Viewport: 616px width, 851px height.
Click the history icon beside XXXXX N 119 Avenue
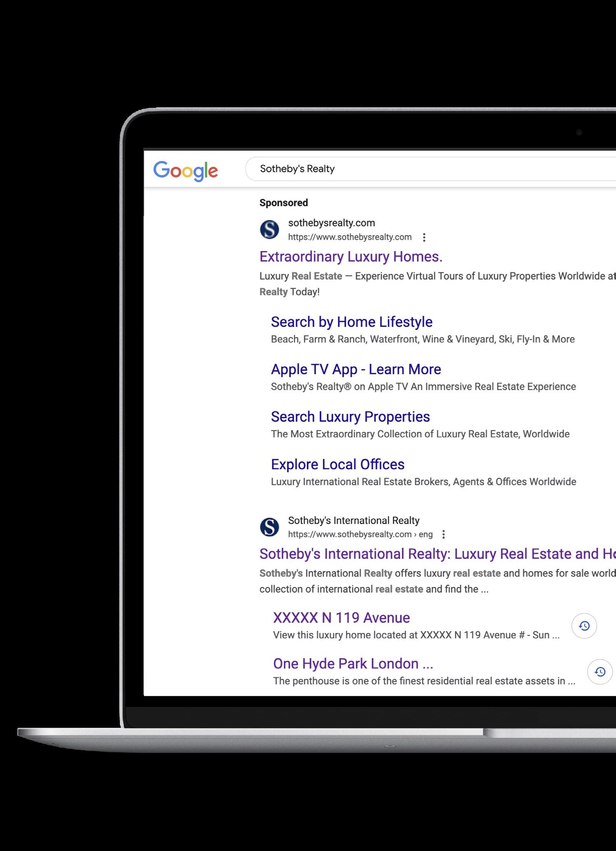(x=584, y=626)
